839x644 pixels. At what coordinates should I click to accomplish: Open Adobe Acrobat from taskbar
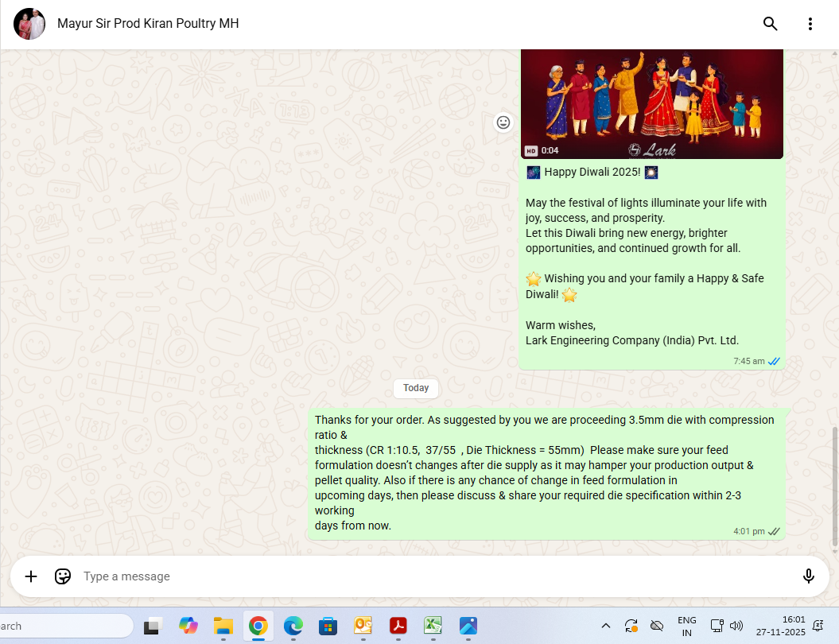(398, 627)
